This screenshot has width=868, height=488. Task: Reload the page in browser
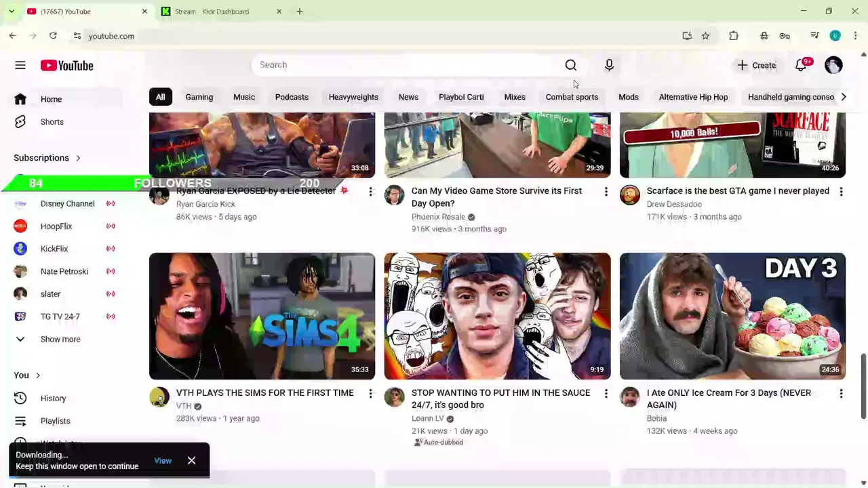click(53, 36)
